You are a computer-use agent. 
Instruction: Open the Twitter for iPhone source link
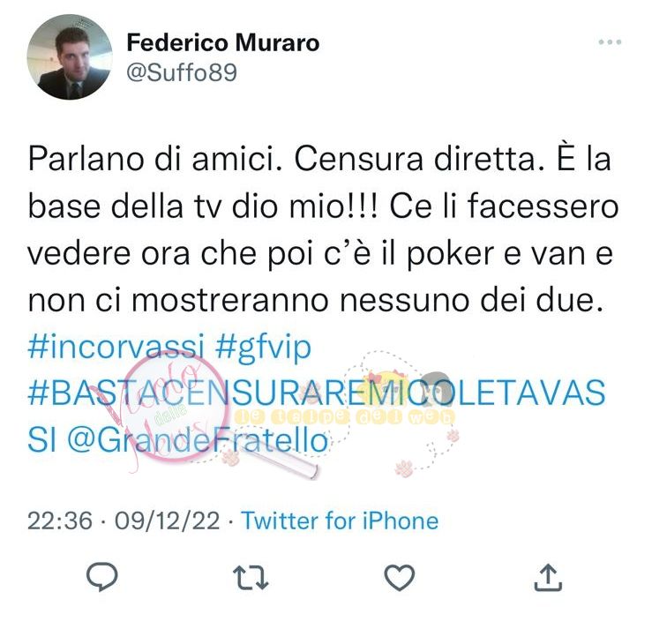point(340,520)
